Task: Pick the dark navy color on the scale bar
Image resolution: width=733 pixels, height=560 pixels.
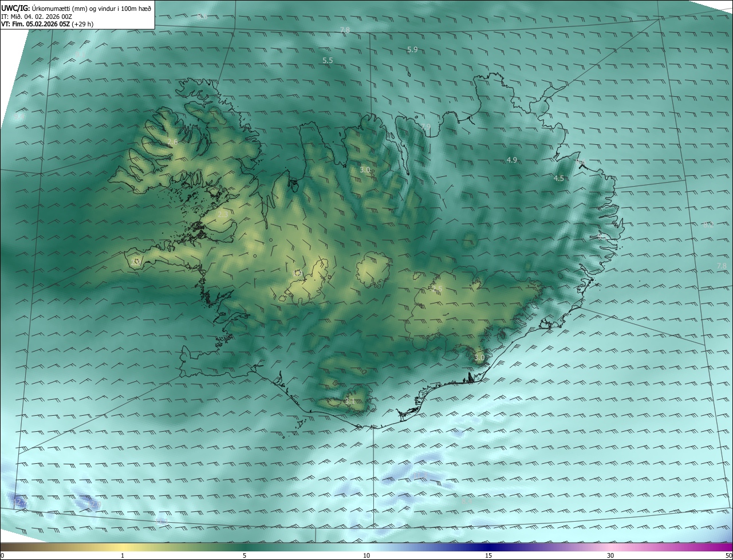Action: [x=488, y=547]
